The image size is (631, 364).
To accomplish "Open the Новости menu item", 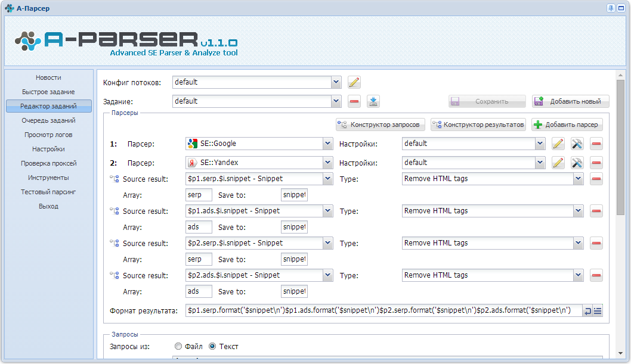I will 49,77.
